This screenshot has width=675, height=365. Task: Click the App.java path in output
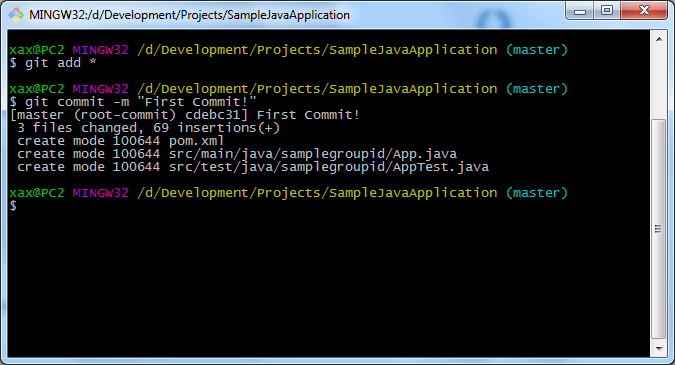[313, 154]
